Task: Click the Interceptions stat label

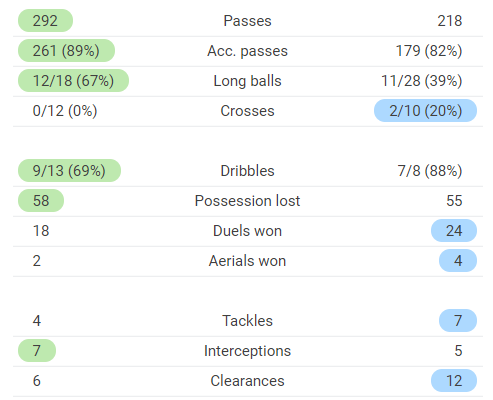Action: click(x=247, y=351)
